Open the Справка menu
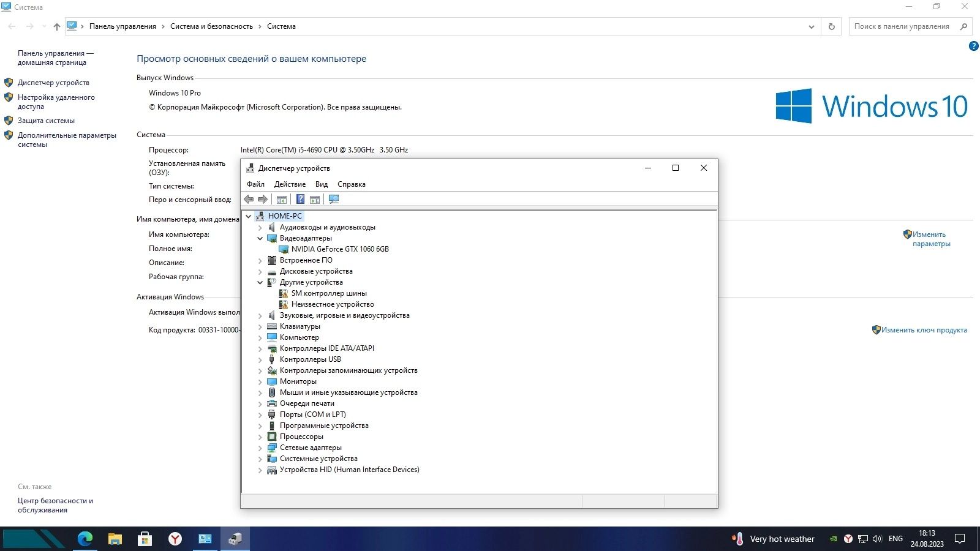The image size is (980, 551). (x=352, y=184)
